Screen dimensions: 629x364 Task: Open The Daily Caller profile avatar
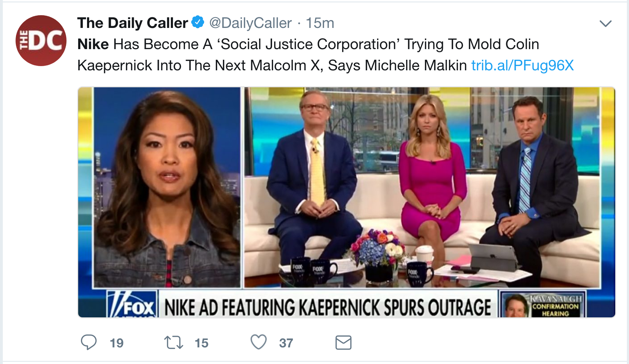41,41
